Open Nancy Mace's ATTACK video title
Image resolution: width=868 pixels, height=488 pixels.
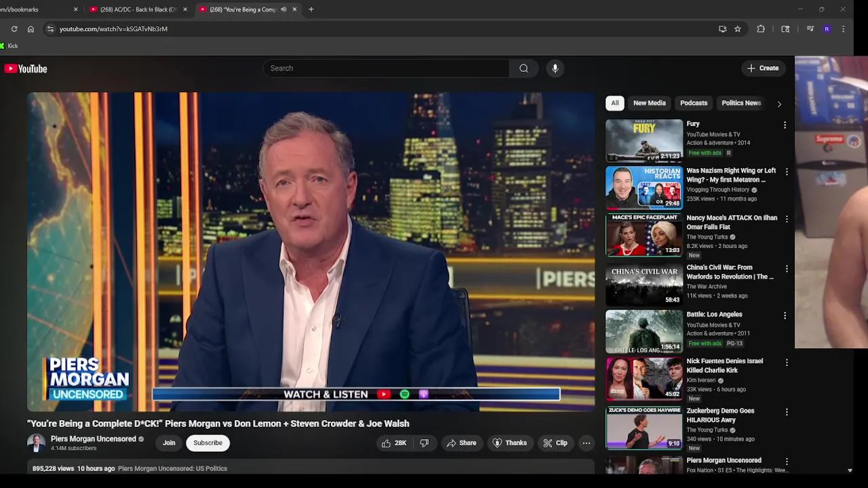tap(732, 222)
